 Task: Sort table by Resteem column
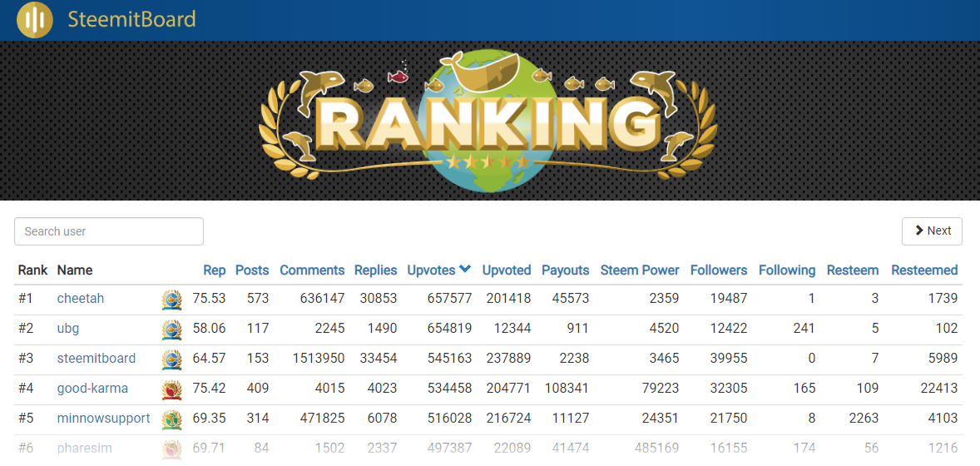pyautogui.click(x=853, y=270)
